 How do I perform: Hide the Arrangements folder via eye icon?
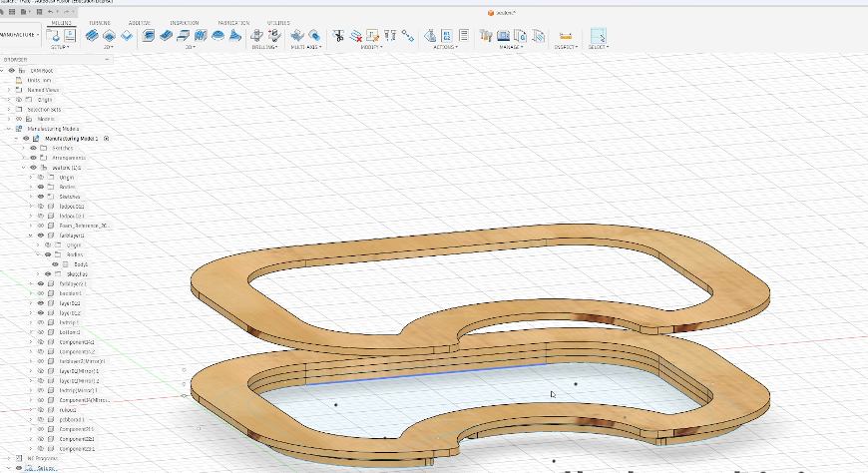[x=33, y=158]
